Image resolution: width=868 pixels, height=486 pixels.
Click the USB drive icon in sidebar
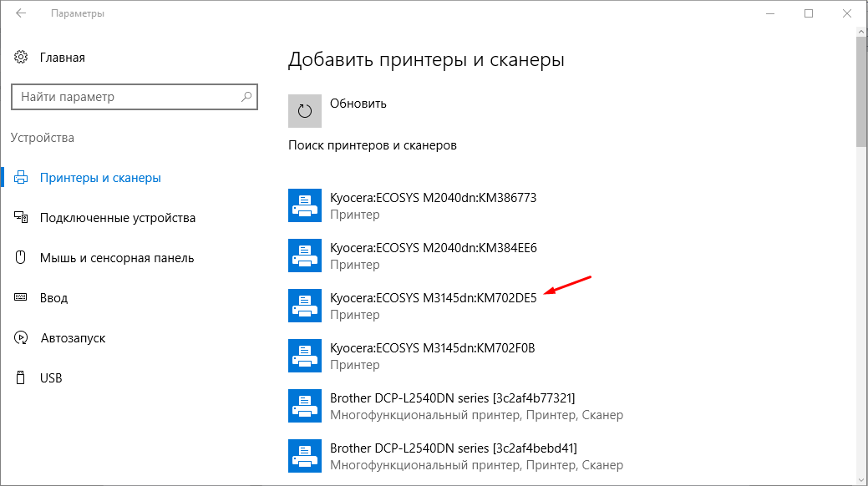pyautogui.click(x=21, y=377)
